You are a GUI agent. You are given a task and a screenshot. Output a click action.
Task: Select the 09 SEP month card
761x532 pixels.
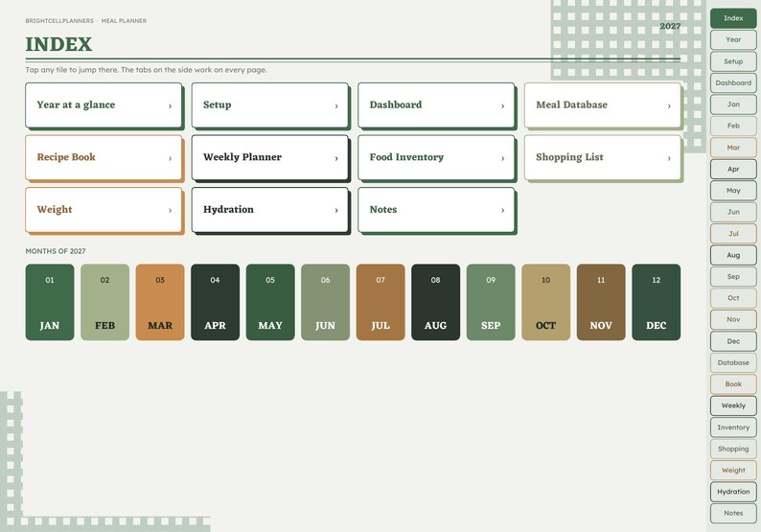coord(491,302)
